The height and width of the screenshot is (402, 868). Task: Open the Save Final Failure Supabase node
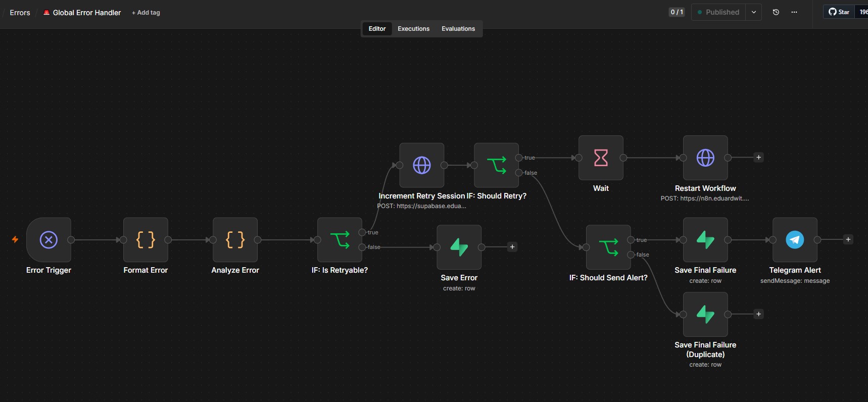[706, 240]
